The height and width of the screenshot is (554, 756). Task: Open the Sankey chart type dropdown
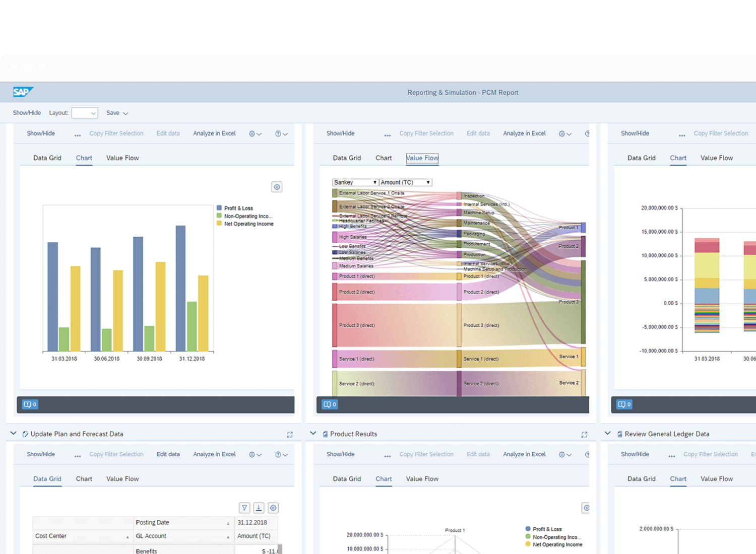coord(355,182)
